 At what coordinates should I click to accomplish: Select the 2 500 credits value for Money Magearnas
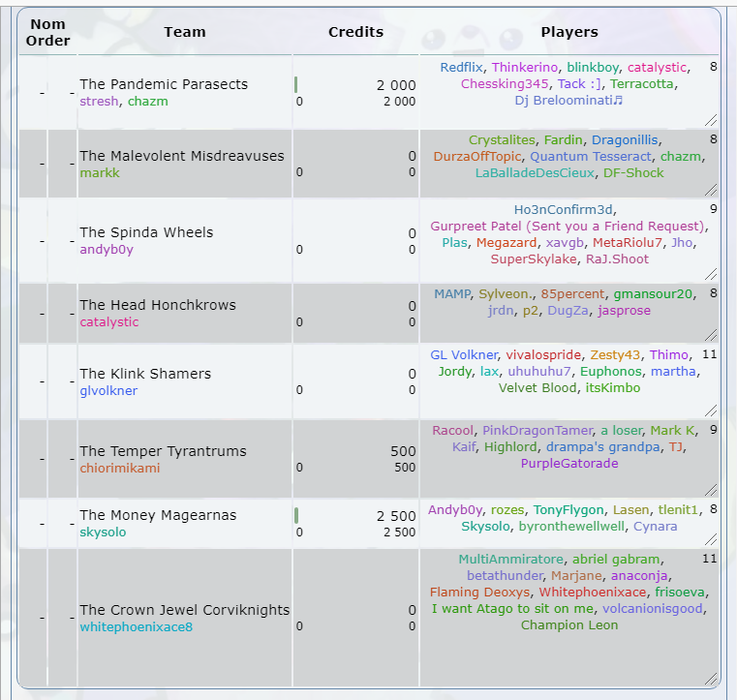[396, 517]
